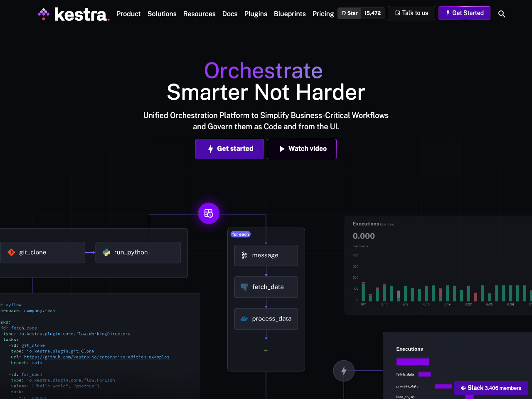Click the Python icon on run_python
Viewport: 532px width, 399px height.
point(106,252)
